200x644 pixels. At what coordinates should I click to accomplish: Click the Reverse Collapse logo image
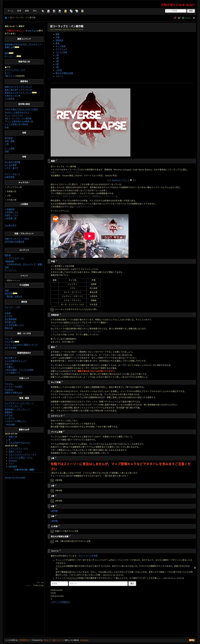90,122
